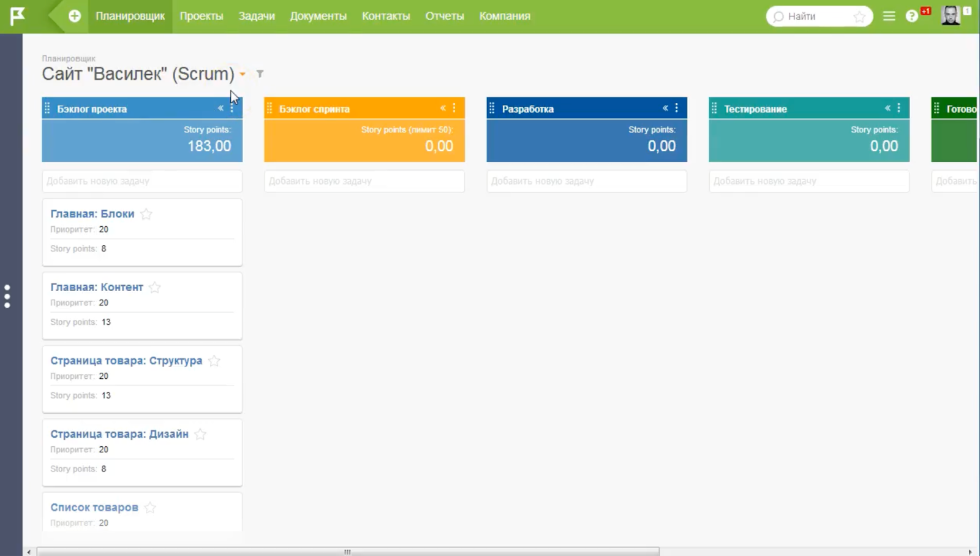The image size is (980, 556).
Task: Click add-task field in 'Бэклог спринта'
Action: click(364, 181)
